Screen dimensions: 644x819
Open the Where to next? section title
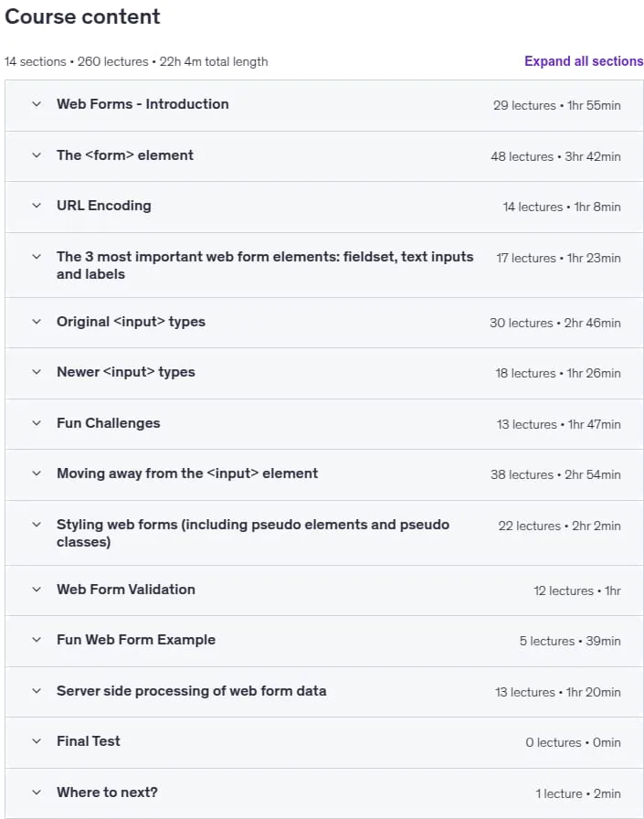tap(107, 792)
